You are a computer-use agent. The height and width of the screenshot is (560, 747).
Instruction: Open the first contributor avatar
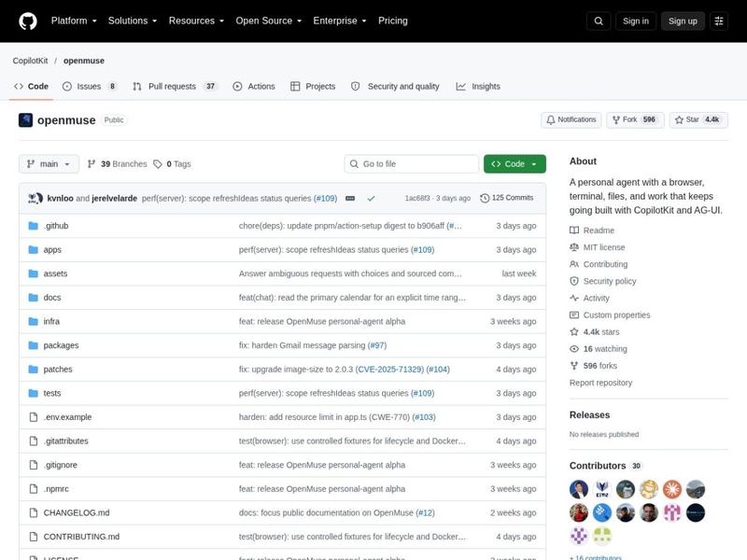(579, 489)
